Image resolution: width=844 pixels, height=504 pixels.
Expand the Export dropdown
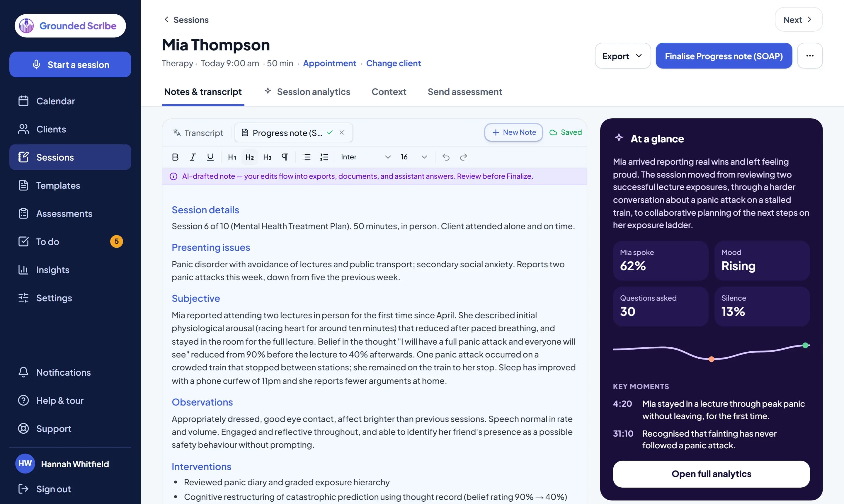(622, 56)
